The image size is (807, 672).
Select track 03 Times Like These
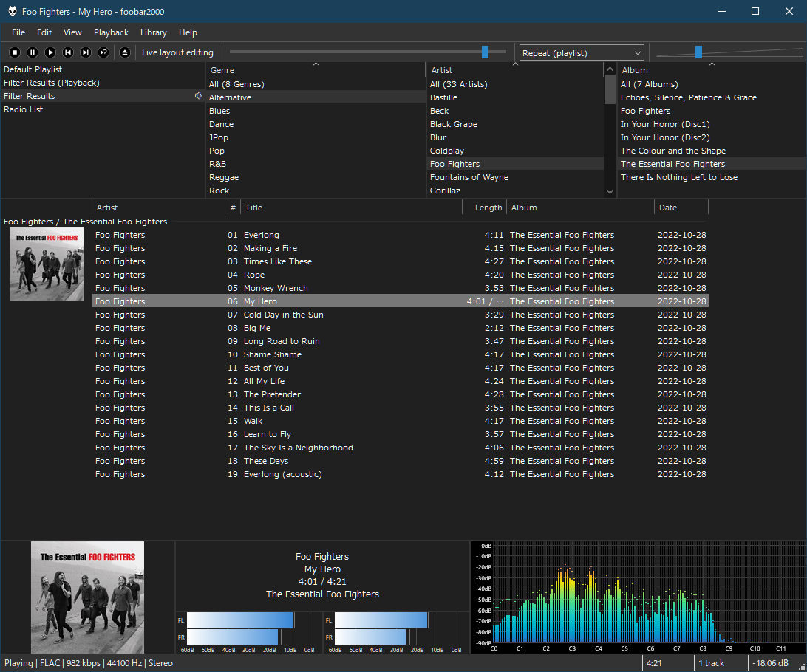pos(401,261)
